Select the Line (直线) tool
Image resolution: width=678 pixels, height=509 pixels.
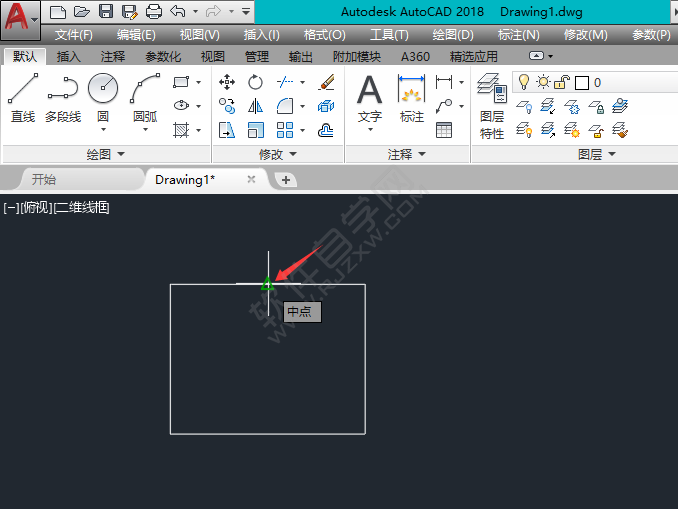(x=23, y=98)
